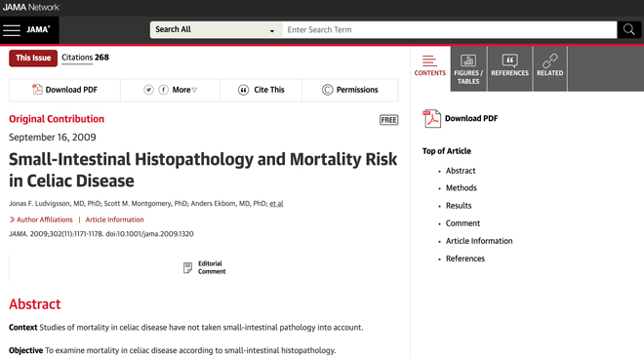Click the article title heading
This screenshot has height=357, width=644.
pos(203,170)
